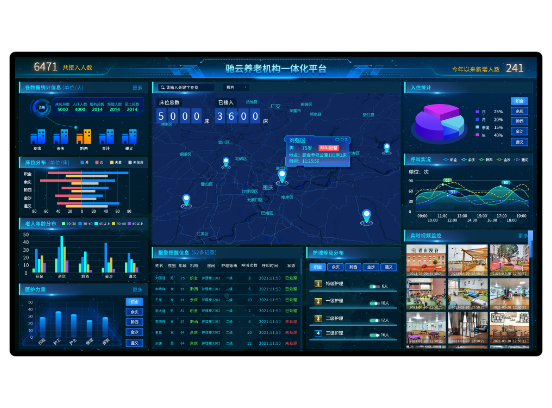The height and width of the screenshot is (408, 552).
Task: Expand the 更多 link in the top-left statistics panel
Action: (x=137, y=88)
